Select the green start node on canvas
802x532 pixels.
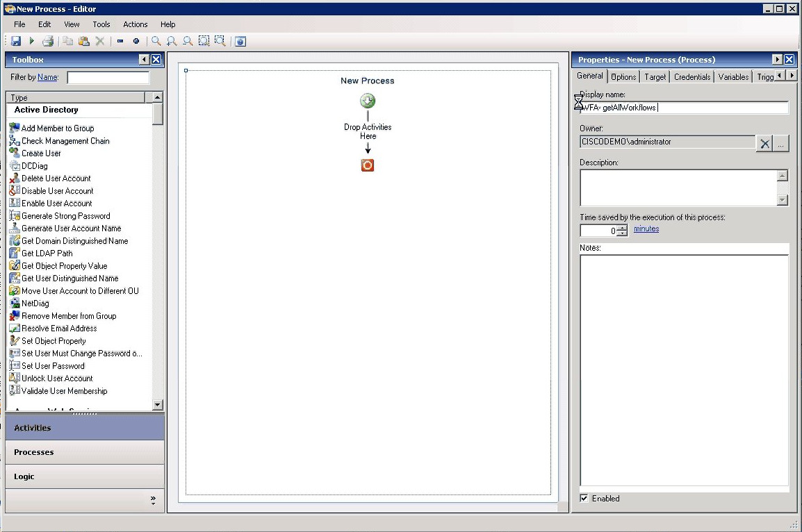[x=367, y=101]
